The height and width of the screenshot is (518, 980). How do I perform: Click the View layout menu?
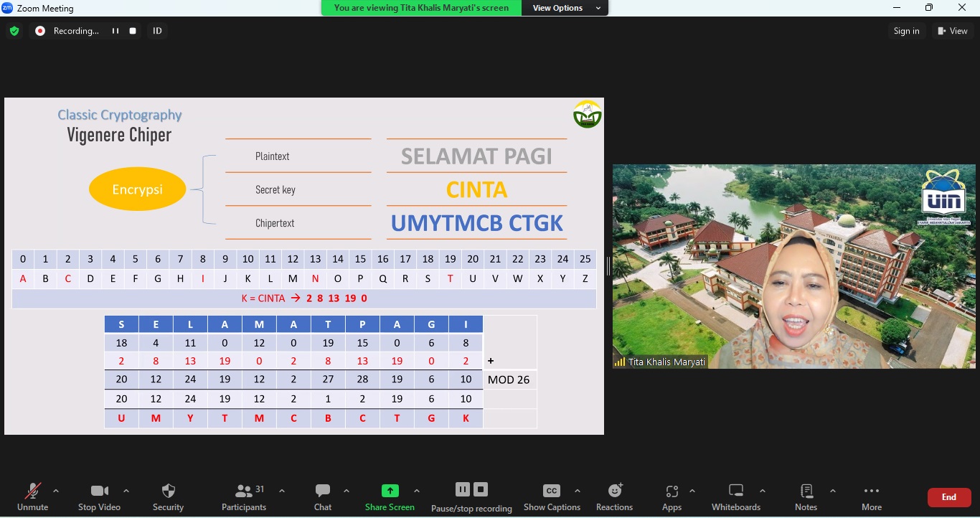[953, 31]
